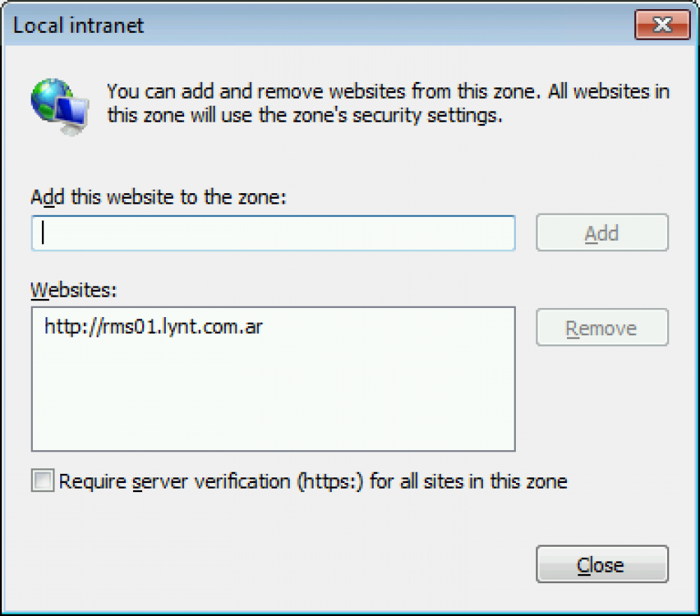This screenshot has width=700, height=616.
Task: Close the dialog with the red X
Action: [662, 24]
